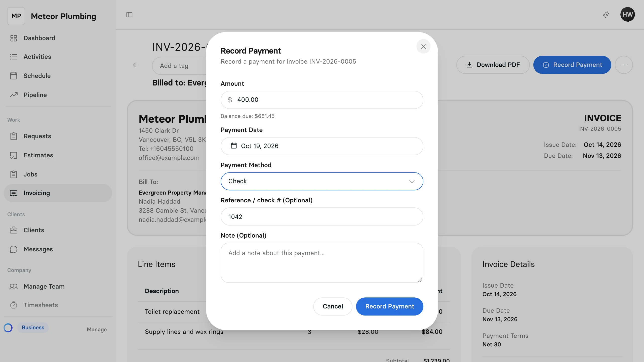The height and width of the screenshot is (362, 644).
Task: Click the Amount input field
Action: [x=322, y=100]
